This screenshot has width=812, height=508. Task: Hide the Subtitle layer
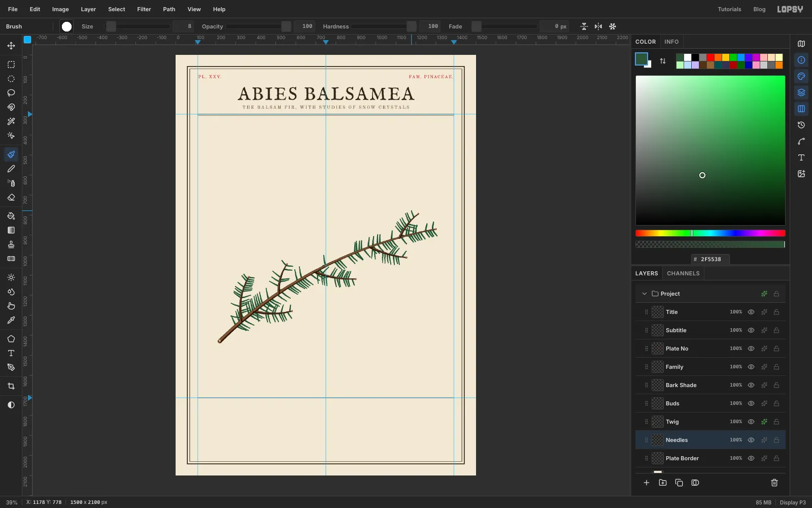coord(751,330)
